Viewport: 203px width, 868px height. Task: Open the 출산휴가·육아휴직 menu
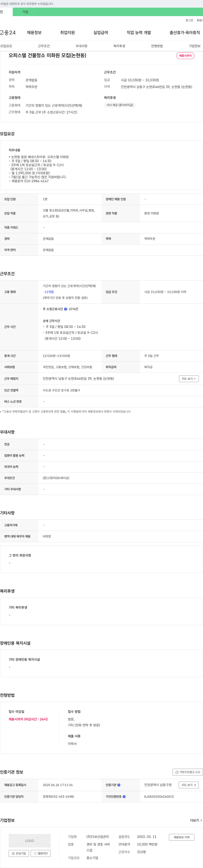[x=184, y=33]
